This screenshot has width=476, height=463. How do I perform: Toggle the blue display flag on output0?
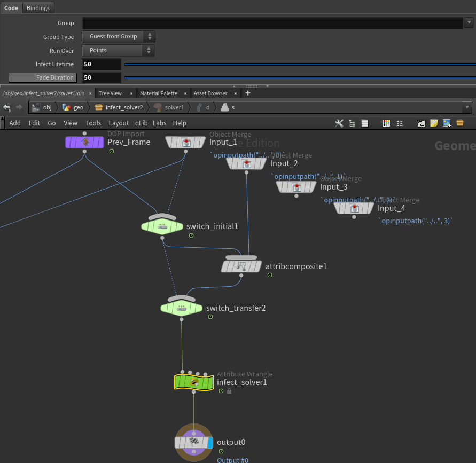pyautogui.click(x=210, y=442)
